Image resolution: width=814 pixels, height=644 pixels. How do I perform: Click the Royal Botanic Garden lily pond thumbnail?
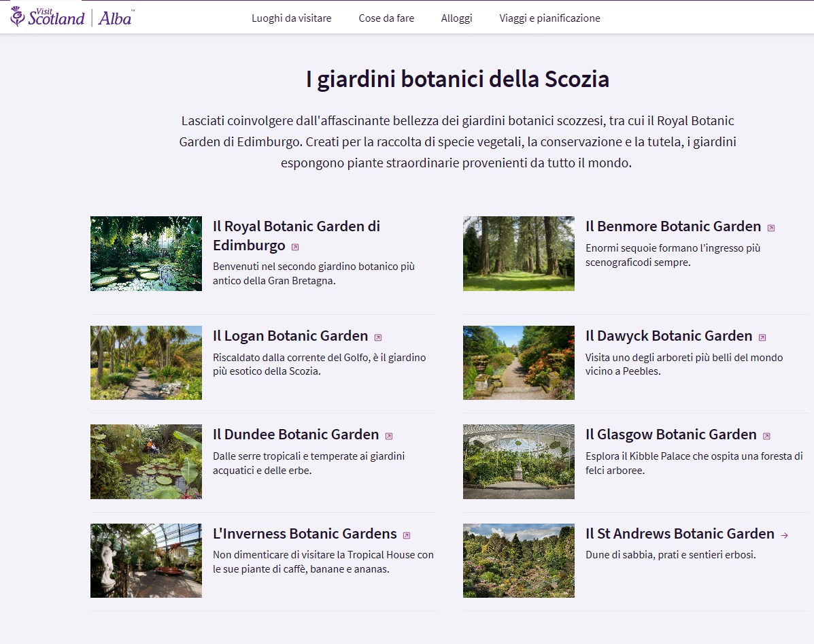(x=146, y=253)
